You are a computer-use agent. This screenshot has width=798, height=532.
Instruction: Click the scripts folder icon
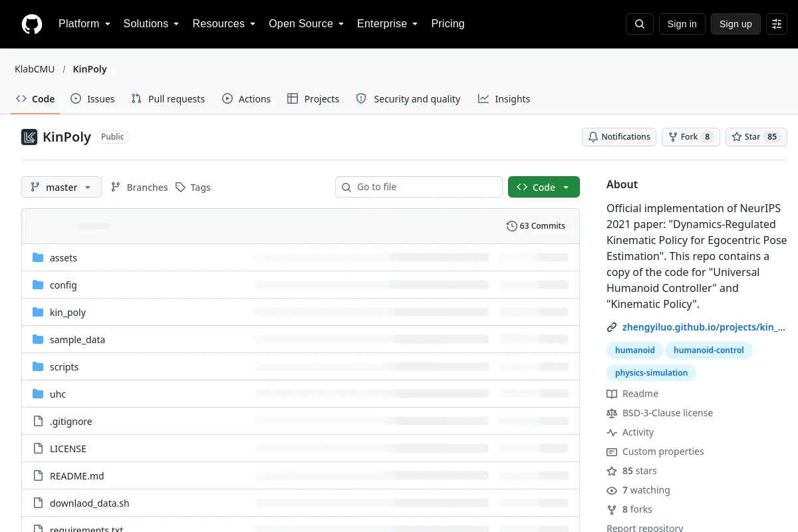pos(38,366)
